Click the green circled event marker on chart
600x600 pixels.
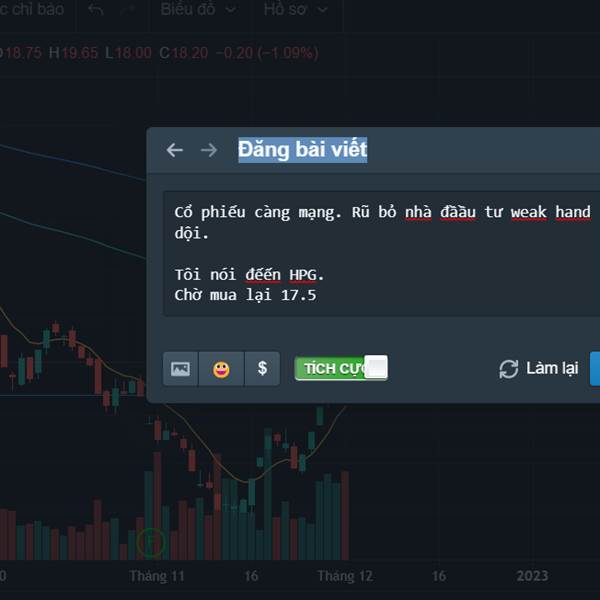[152, 542]
